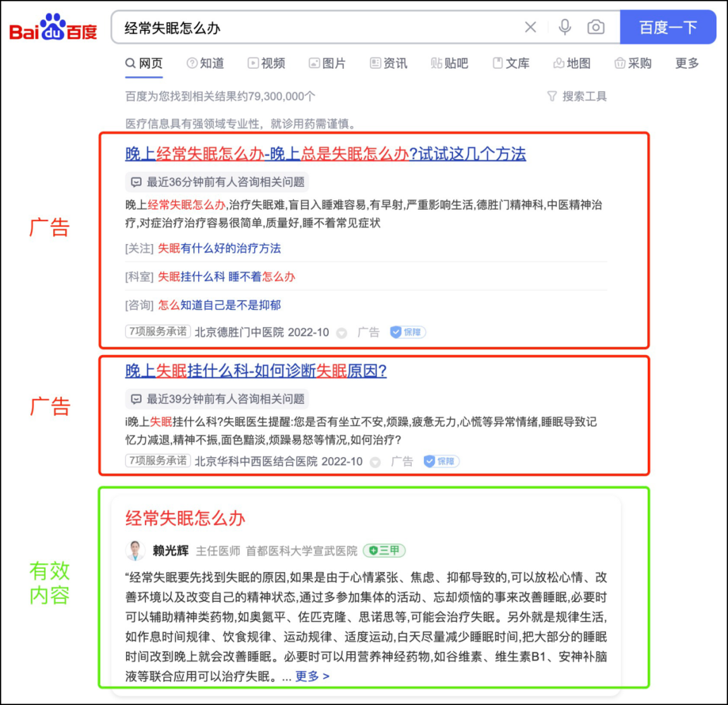Click 7项服务承诺 tag for 北京华科中西医结合医院

tap(158, 461)
